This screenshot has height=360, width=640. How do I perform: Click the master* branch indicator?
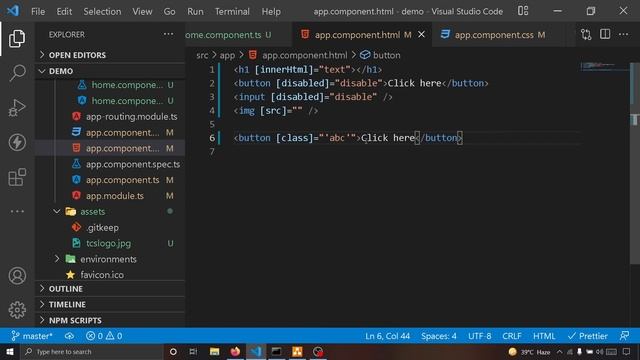[32, 336]
